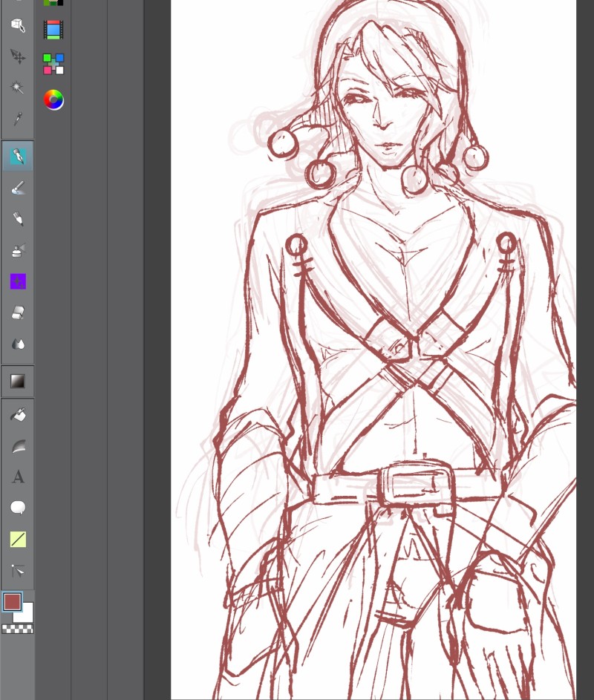594x700 pixels.
Task: Select the Auto select magic wand tool
Action: (x=18, y=87)
